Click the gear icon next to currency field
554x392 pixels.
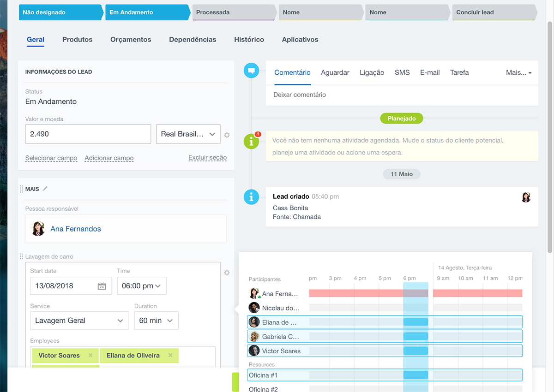227,135
